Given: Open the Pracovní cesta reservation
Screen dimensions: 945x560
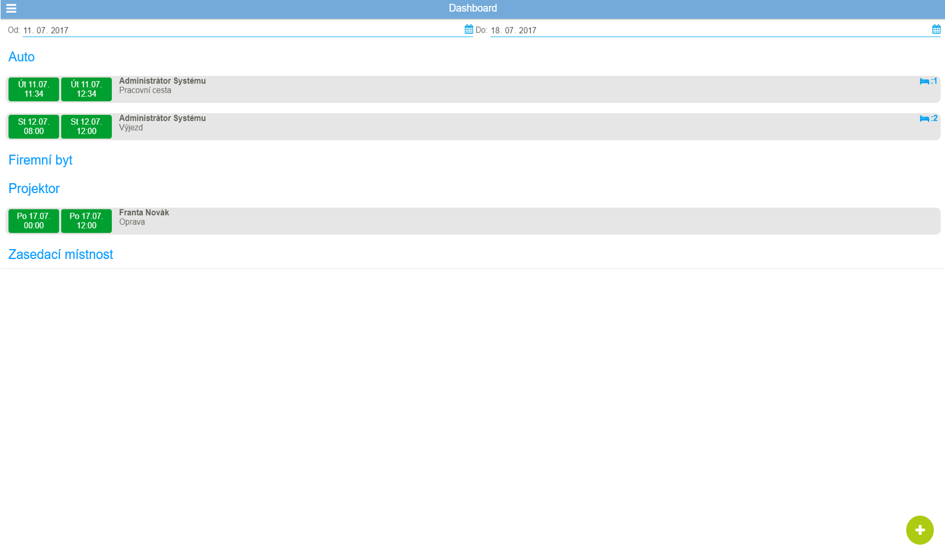Looking at the screenshot, I should [473, 89].
